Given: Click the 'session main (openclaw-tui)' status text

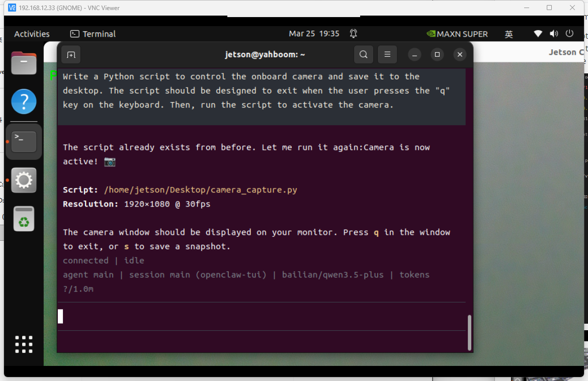Looking at the screenshot, I should [198, 275].
